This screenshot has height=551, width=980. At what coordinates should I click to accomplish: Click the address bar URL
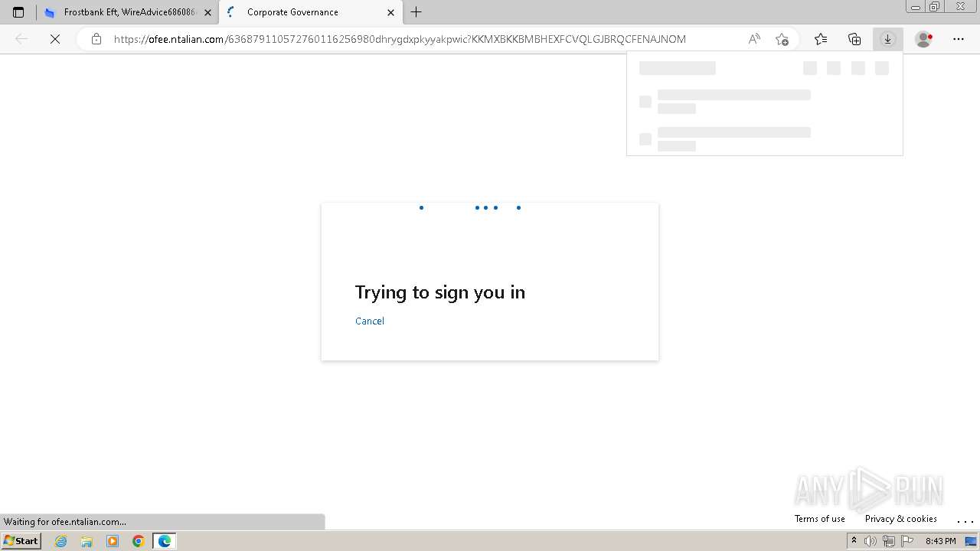[400, 39]
